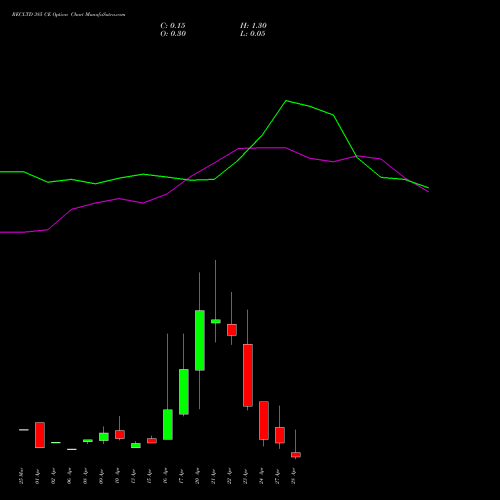Click the last red candlestick for 28 Apr
This screenshot has width=500, height=500.
pyautogui.click(x=296, y=455)
